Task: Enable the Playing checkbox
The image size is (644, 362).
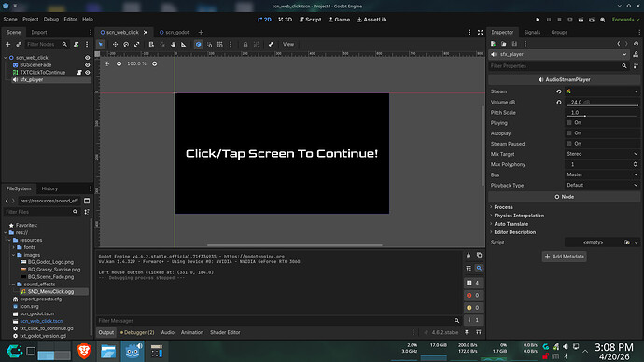Action: (569, 123)
